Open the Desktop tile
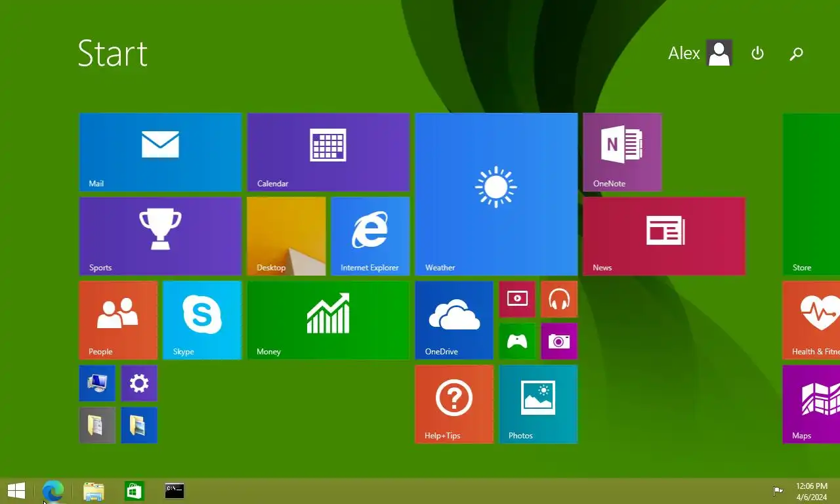 pos(286,236)
